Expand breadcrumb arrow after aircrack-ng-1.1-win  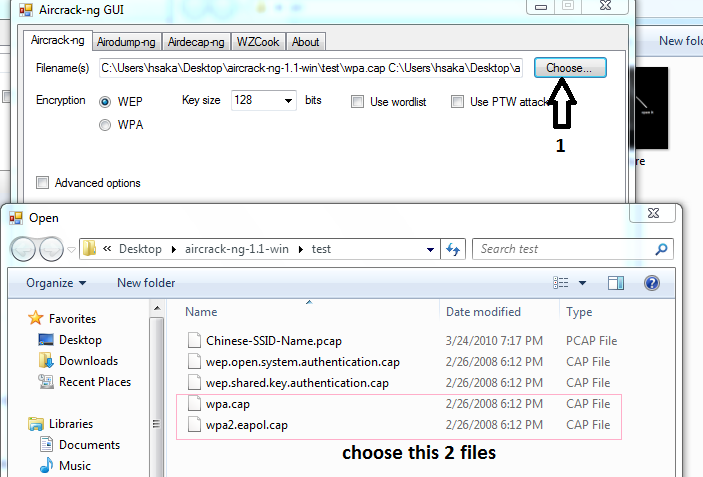click(x=301, y=249)
